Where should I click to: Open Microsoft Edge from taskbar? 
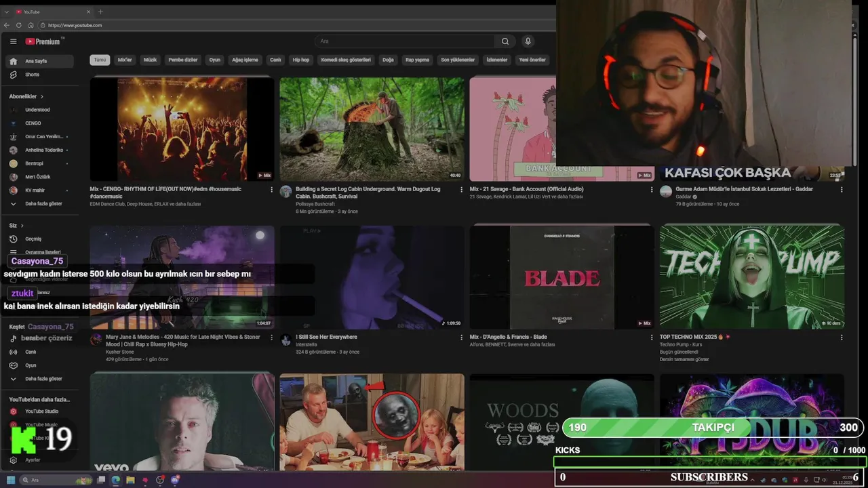coord(115,480)
